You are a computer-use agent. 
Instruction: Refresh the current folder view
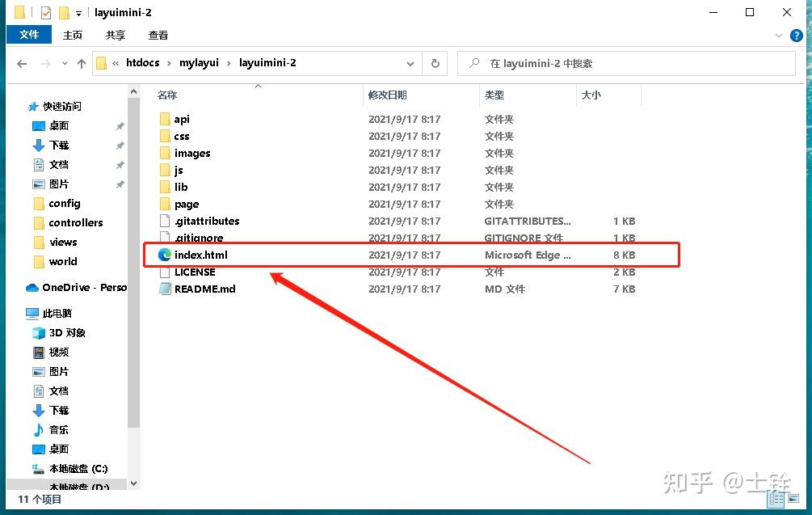(x=435, y=63)
